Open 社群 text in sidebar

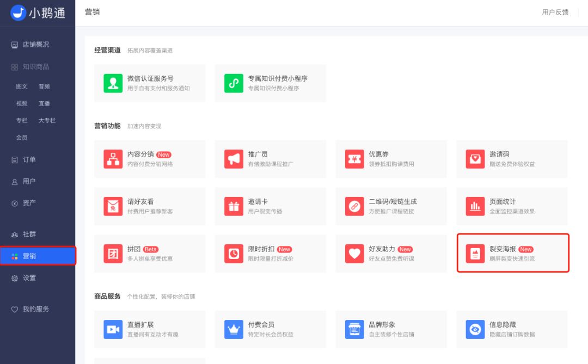[29, 235]
